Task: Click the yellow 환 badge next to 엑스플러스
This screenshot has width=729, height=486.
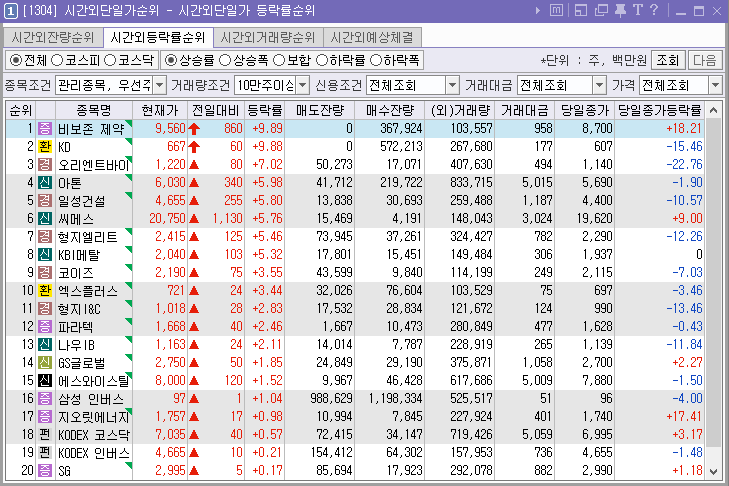Action: tap(45, 291)
